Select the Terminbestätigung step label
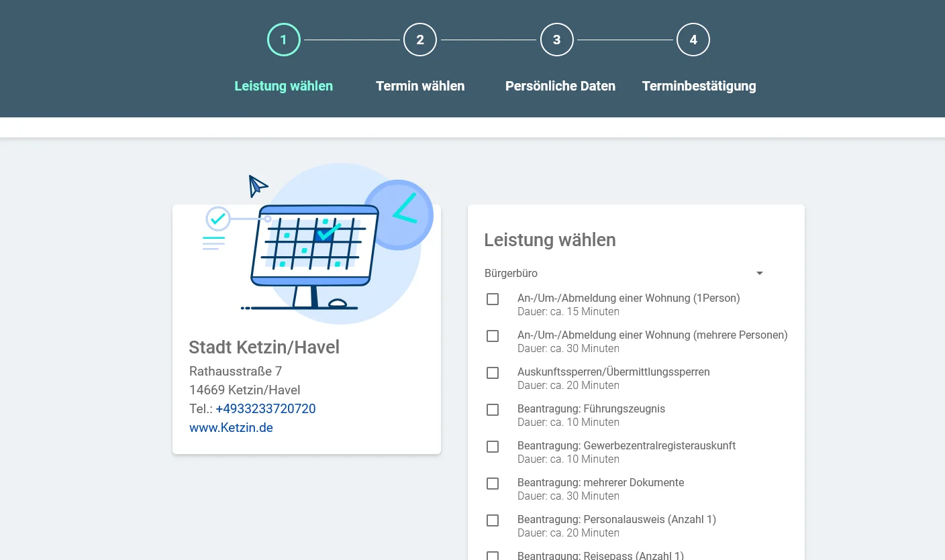The width and height of the screenshot is (945, 560). (699, 86)
